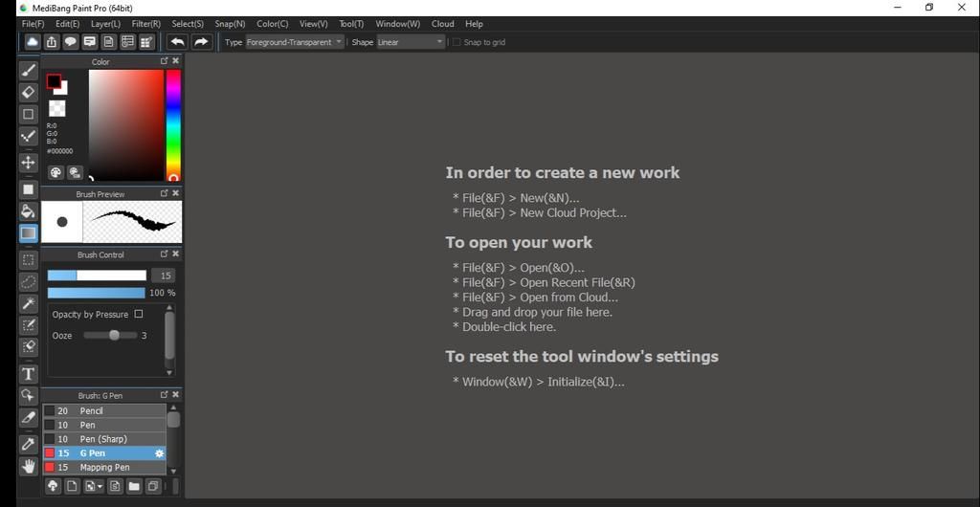
Task: Click the Undo arrow
Action: [177, 42]
